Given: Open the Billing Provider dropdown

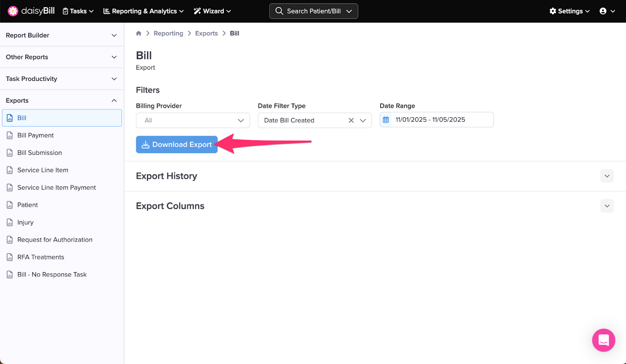Looking at the screenshot, I should coord(192,120).
